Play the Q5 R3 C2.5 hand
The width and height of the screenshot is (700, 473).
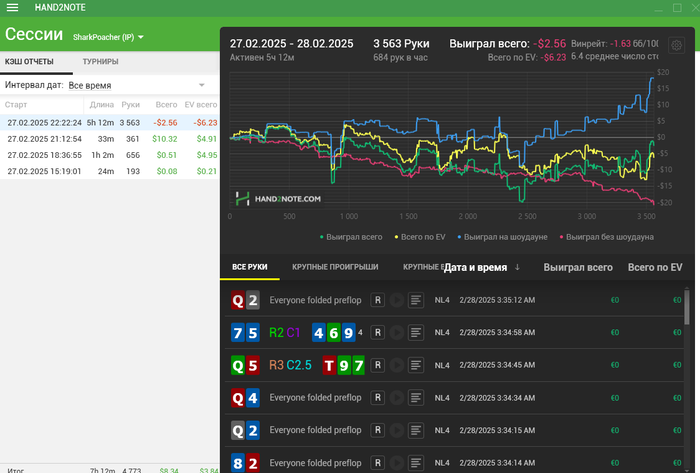pos(396,365)
